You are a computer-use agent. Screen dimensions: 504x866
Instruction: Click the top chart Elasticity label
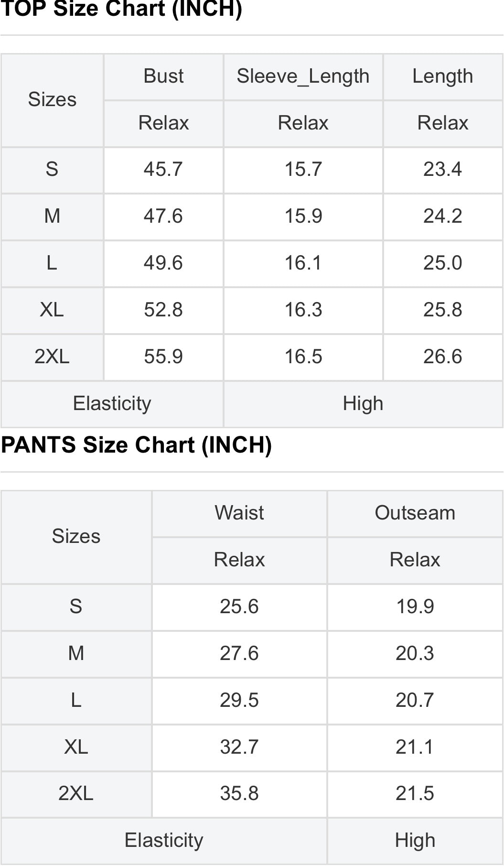(112, 404)
